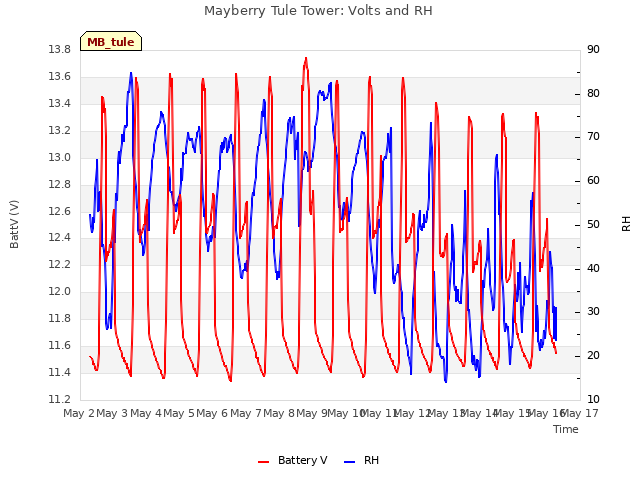The height and width of the screenshot is (480, 640).
Task: Click the 13.2 tick on BattV axis
Action: coord(60,131)
